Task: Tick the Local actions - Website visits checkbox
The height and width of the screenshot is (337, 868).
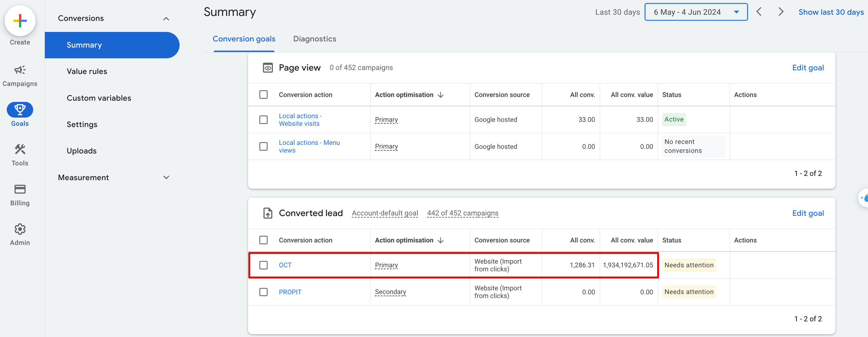Action: 263,120
